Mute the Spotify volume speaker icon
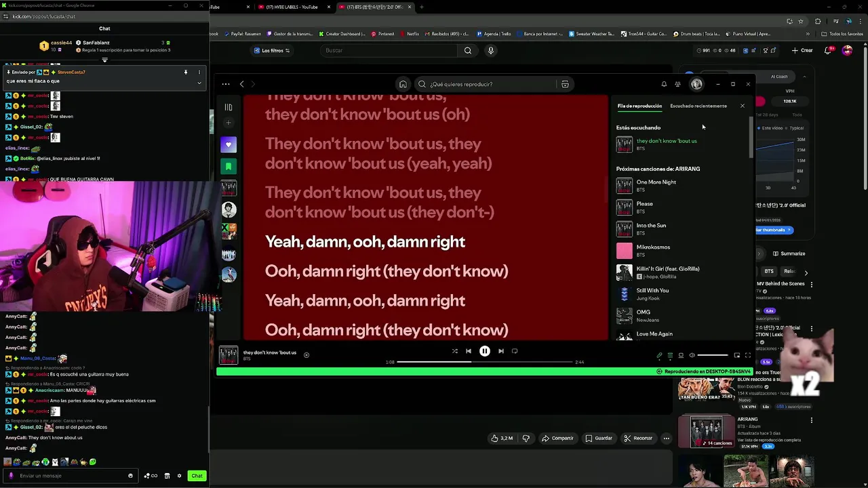The width and height of the screenshot is (868, 488). point(692,355)
